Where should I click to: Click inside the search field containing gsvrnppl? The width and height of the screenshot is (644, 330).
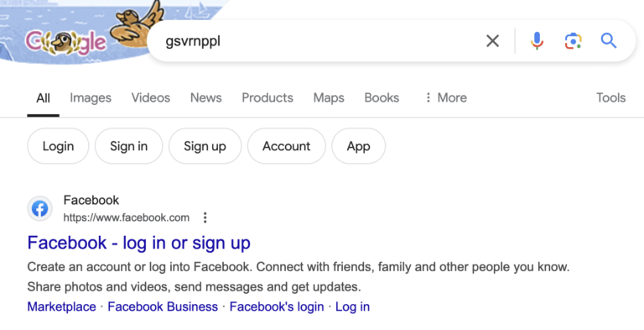pos(316,41)
